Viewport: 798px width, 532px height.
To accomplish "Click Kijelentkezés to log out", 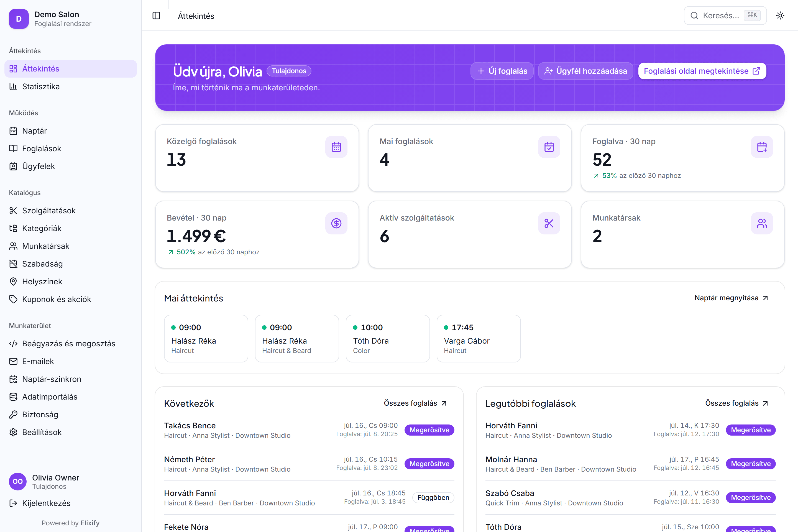I will click(x=71, y=503).
